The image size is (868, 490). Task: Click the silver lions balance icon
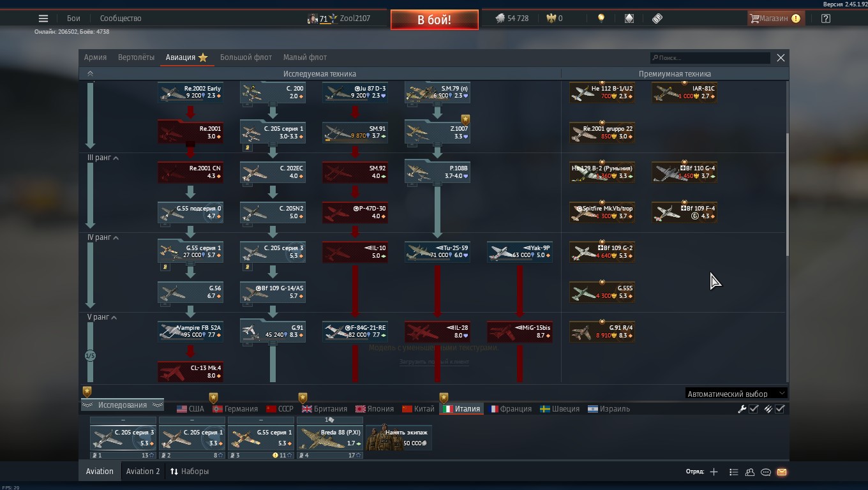500,19
